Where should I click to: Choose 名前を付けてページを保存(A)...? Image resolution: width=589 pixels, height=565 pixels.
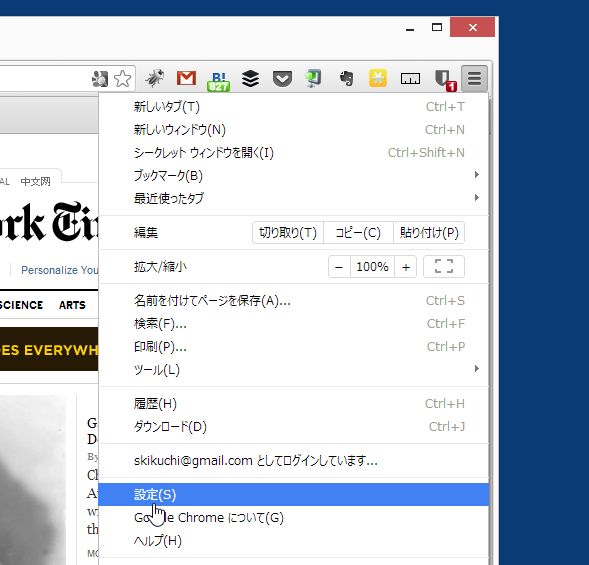294,301
